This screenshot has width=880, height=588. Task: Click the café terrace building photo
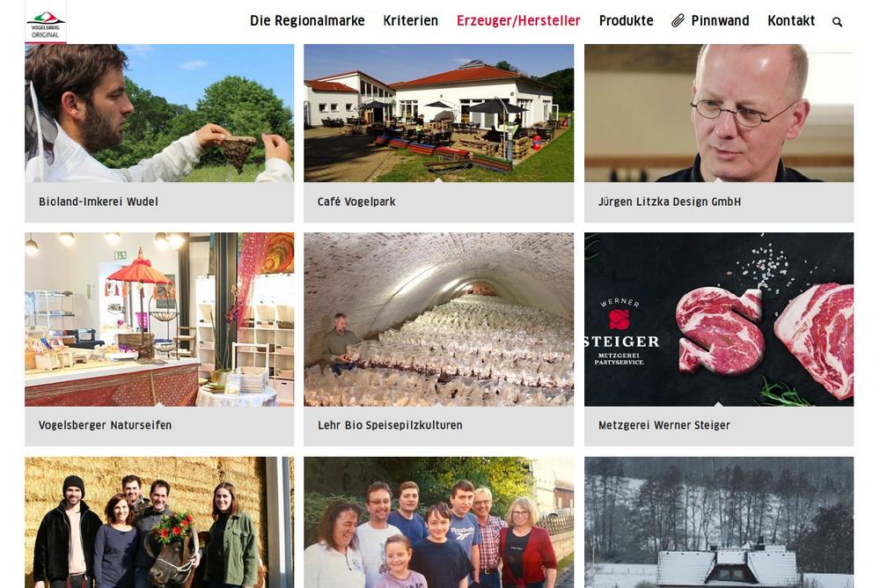439,113
